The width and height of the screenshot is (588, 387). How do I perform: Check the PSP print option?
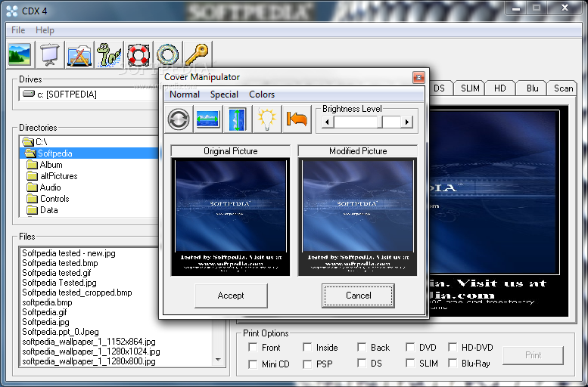point(307,364)
